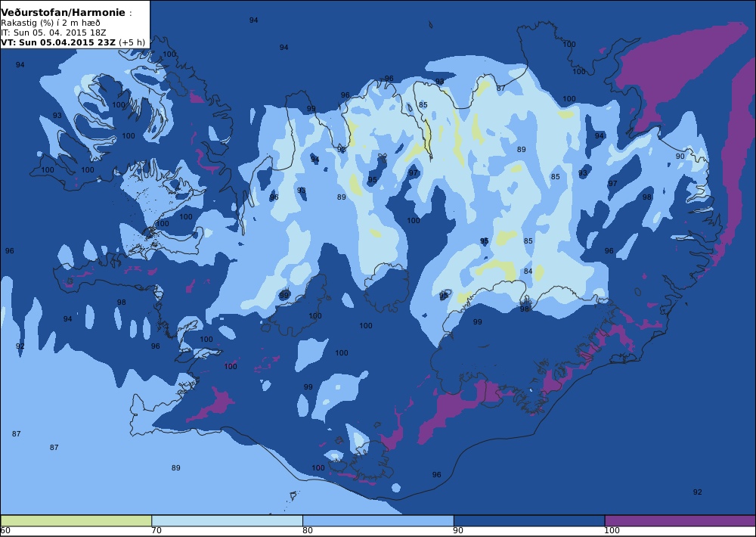The image size is (756, 537).
Task: Pick the dark blue 90–100 legend swatch
Action: pyautogui.click(x=529, y=520)
